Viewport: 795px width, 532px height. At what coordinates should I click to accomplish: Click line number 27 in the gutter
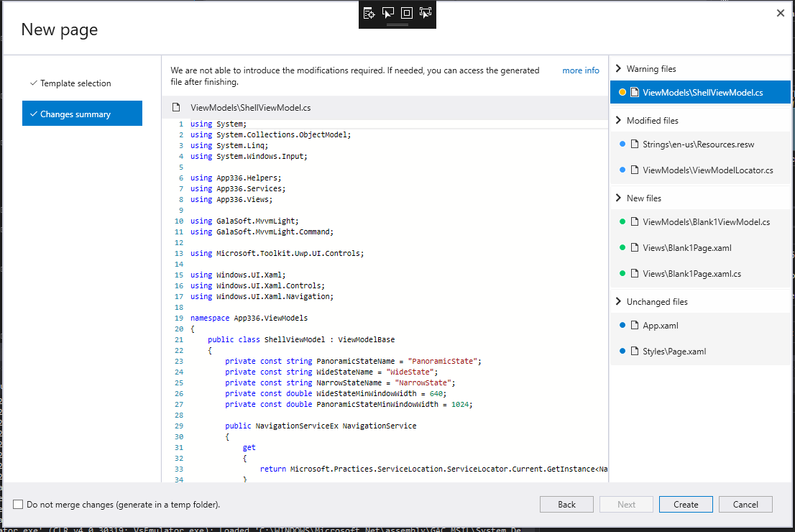tap(179, 404)
